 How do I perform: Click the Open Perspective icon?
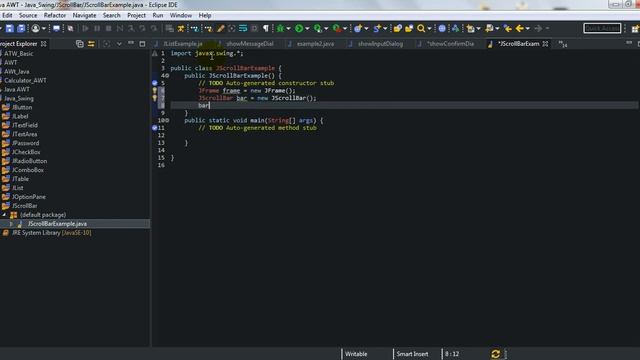click(635, 29)
